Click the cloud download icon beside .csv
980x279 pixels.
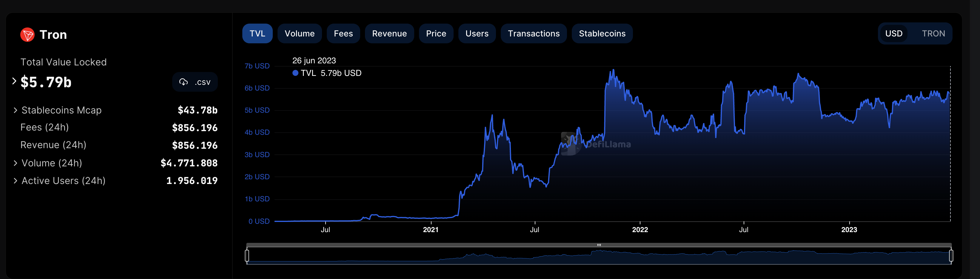pyautogui.click(x=183, y=82)
